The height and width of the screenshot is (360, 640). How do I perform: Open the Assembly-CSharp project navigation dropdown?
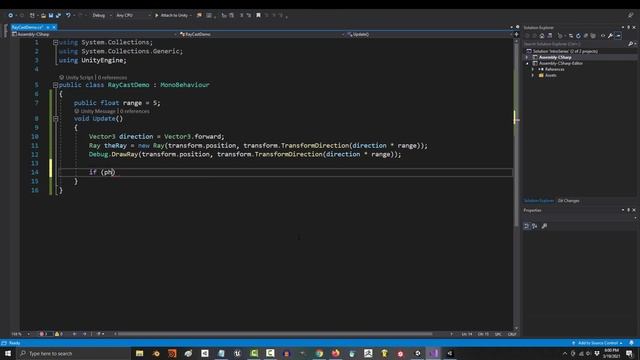pyautogui.click(x=95, y=34)
